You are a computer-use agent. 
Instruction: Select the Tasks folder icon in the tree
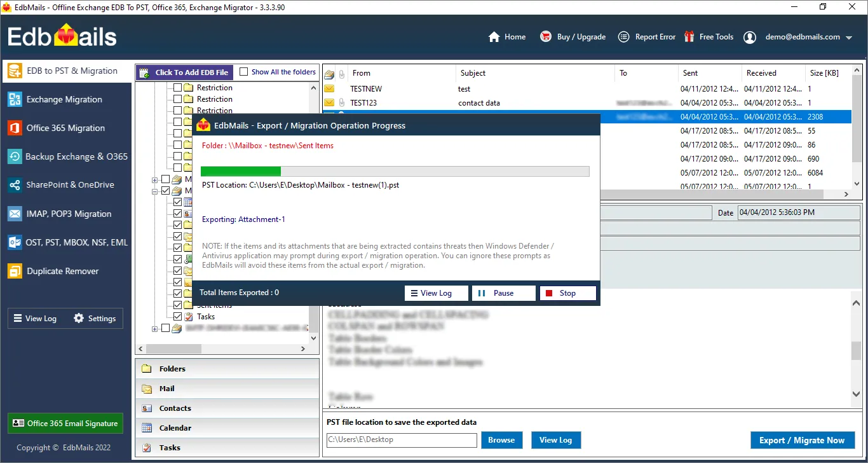tap(189, 317)
